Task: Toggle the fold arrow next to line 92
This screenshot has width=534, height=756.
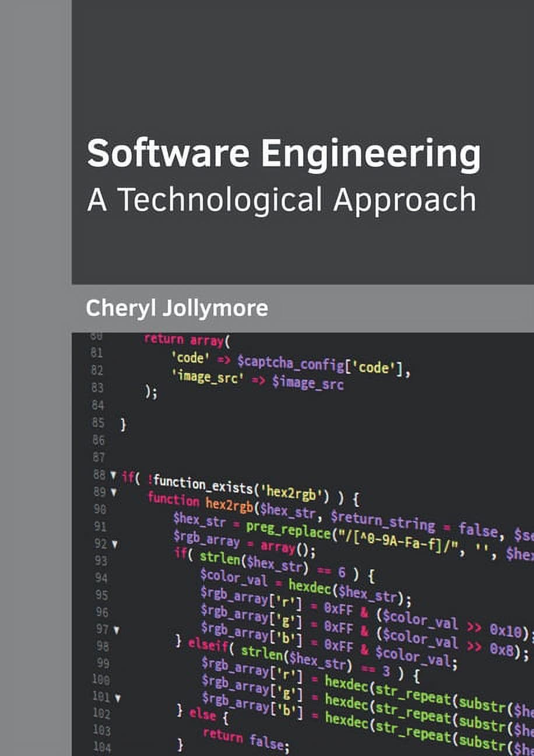Action: pos(114,544)
